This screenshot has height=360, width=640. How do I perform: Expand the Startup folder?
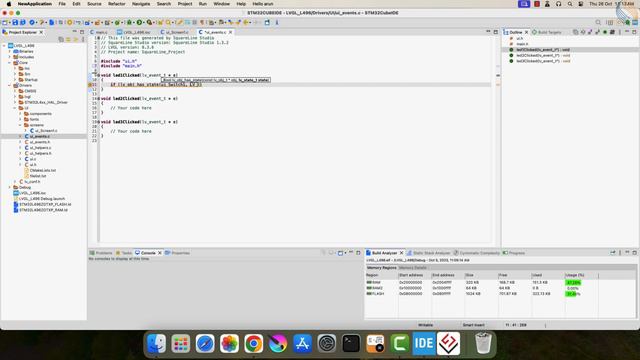coord(15,80)
